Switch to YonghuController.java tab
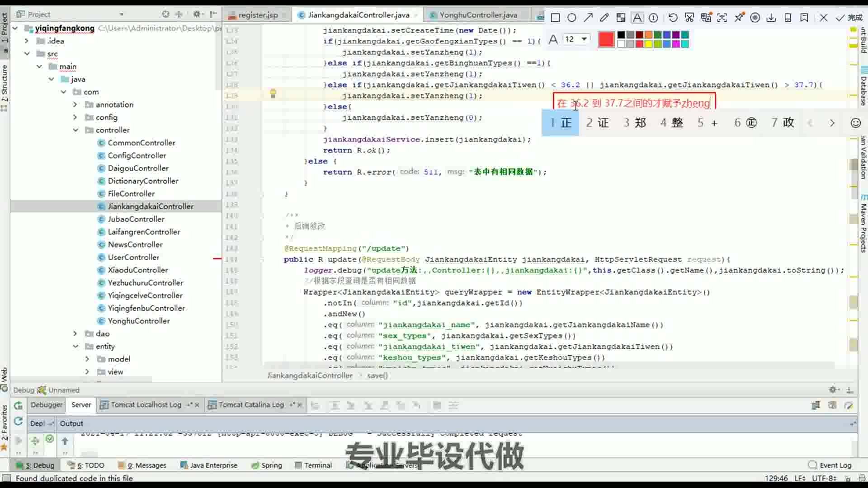Viewport: 868px width, 488px height. [478, 15]
